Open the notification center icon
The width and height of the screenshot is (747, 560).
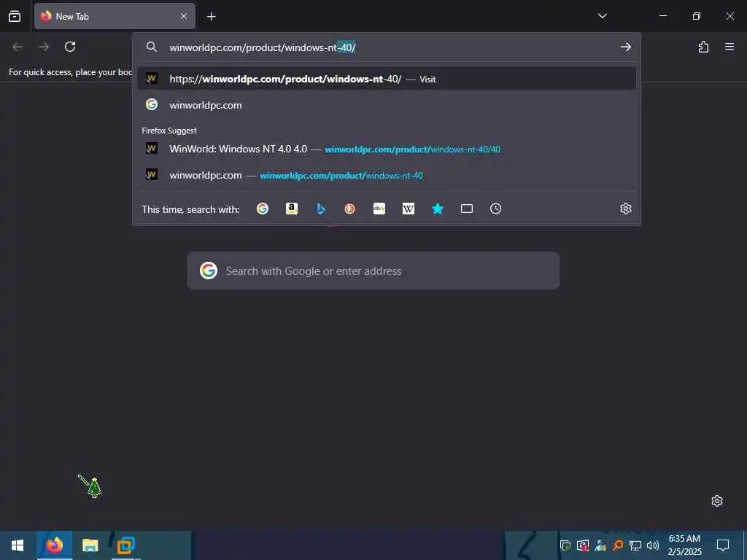pos(723,545)
